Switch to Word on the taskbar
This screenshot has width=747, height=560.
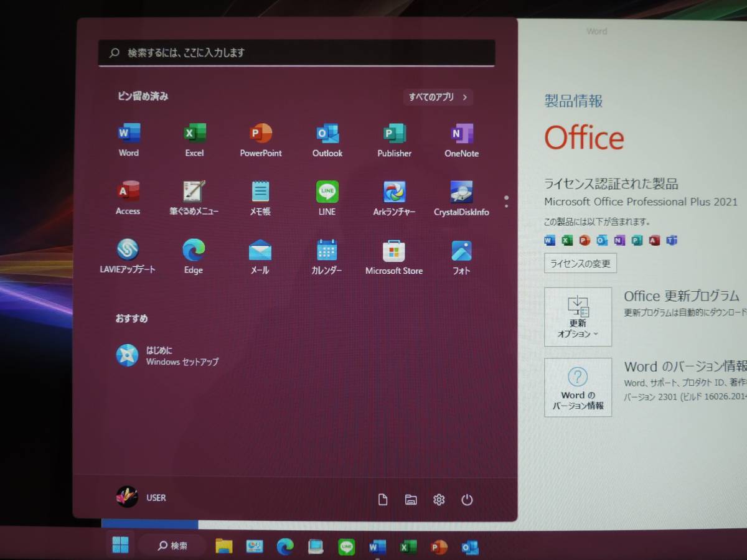tap(377, 546)
